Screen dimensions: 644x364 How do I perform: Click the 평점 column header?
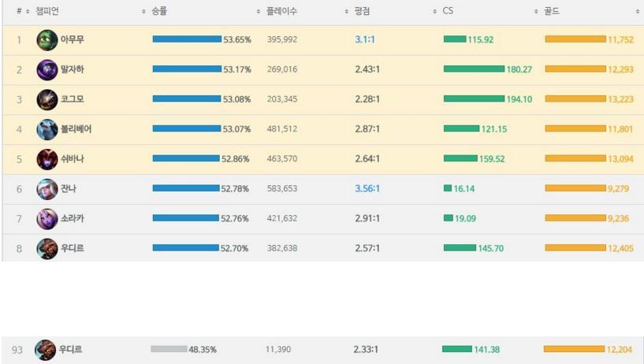pyautogui.click(x=363, y=12)
